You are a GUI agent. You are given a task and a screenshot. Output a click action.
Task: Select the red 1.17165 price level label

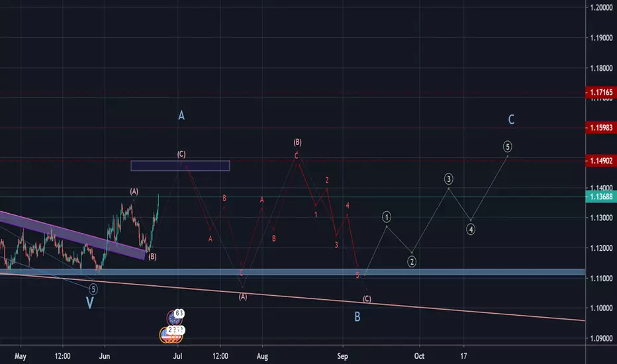point(601,93)
